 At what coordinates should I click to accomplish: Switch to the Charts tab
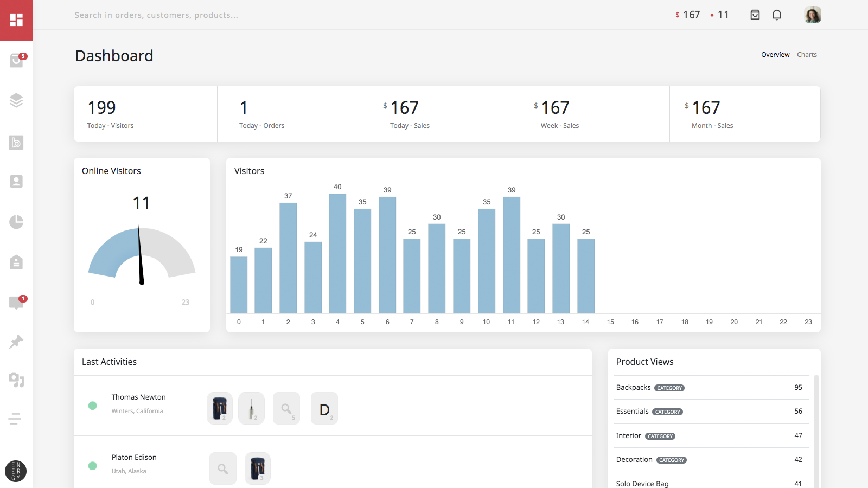click(807, 55)
